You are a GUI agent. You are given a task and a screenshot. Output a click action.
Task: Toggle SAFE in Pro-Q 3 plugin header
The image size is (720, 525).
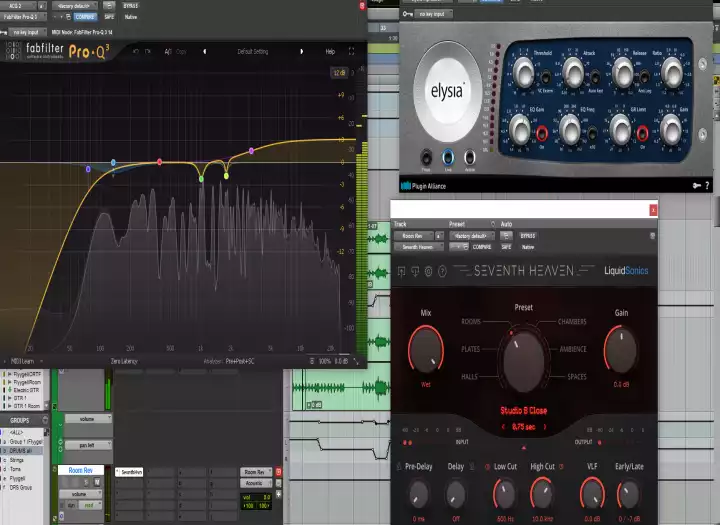click(109, 17)
